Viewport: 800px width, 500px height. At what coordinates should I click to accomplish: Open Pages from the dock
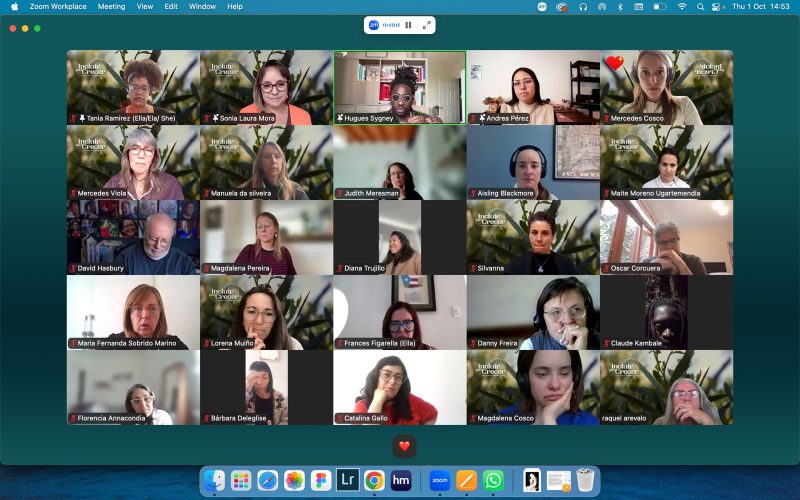click(x=466, y=480)
